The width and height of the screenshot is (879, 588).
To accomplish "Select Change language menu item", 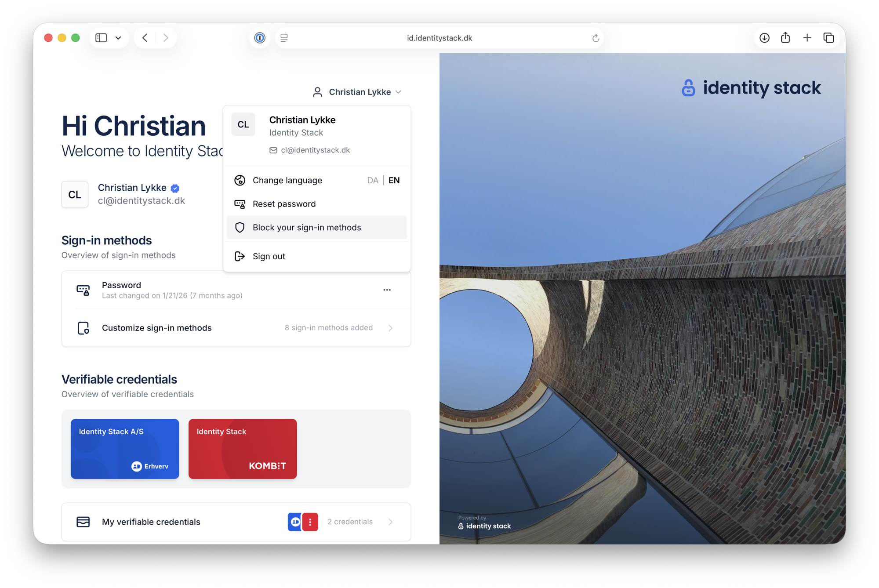I will [x=317, y=180].
